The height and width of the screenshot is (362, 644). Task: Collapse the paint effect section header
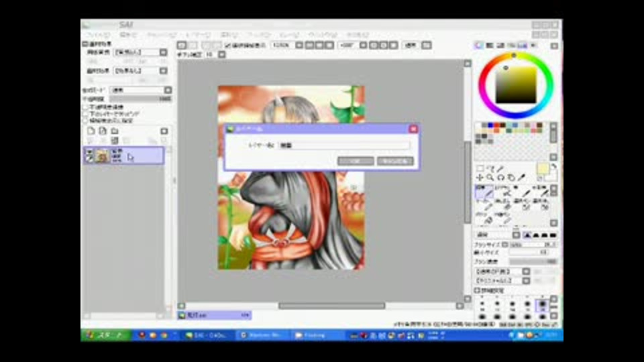click(85, 44)
